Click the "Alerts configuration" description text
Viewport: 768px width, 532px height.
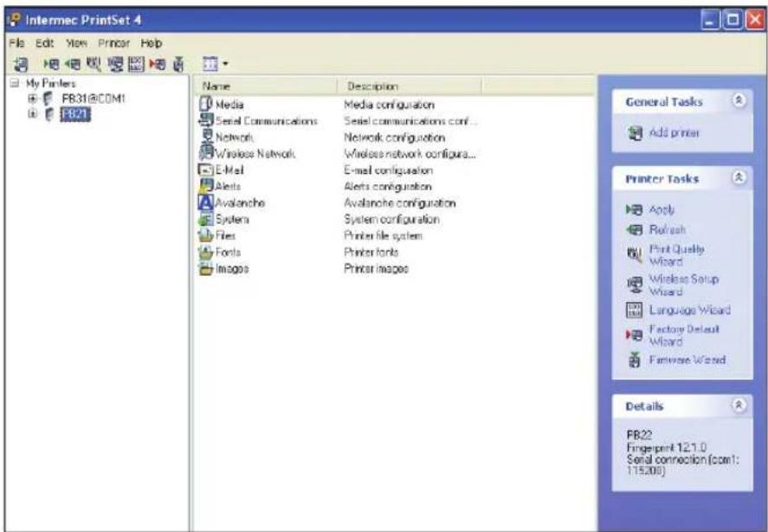(387, 187)
